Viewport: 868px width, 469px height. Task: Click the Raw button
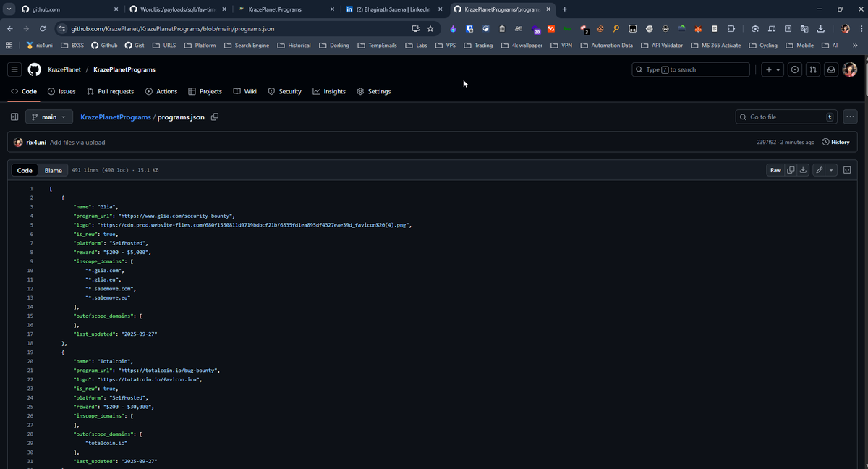click(775, 170)
